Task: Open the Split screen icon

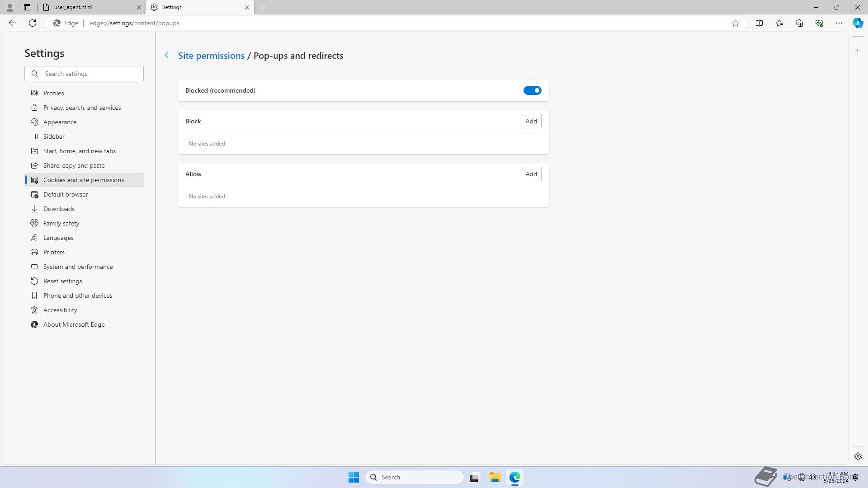Action: click(759, 23)
